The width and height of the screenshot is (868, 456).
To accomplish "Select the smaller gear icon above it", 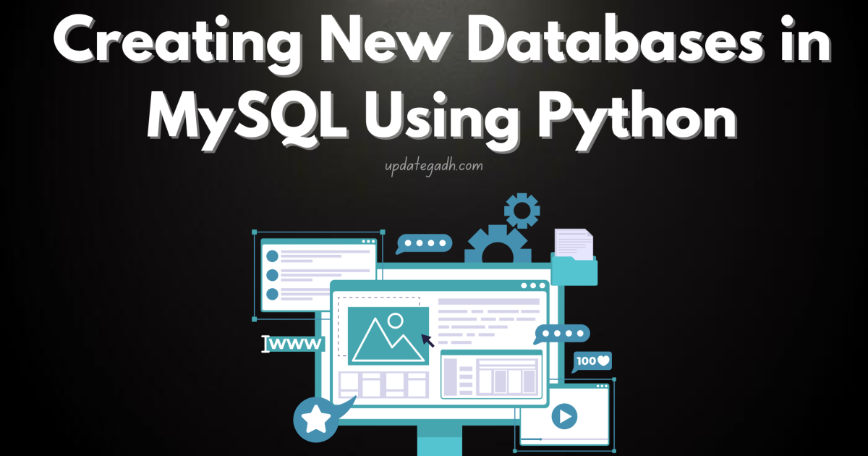I will click(x=522, y=210).
